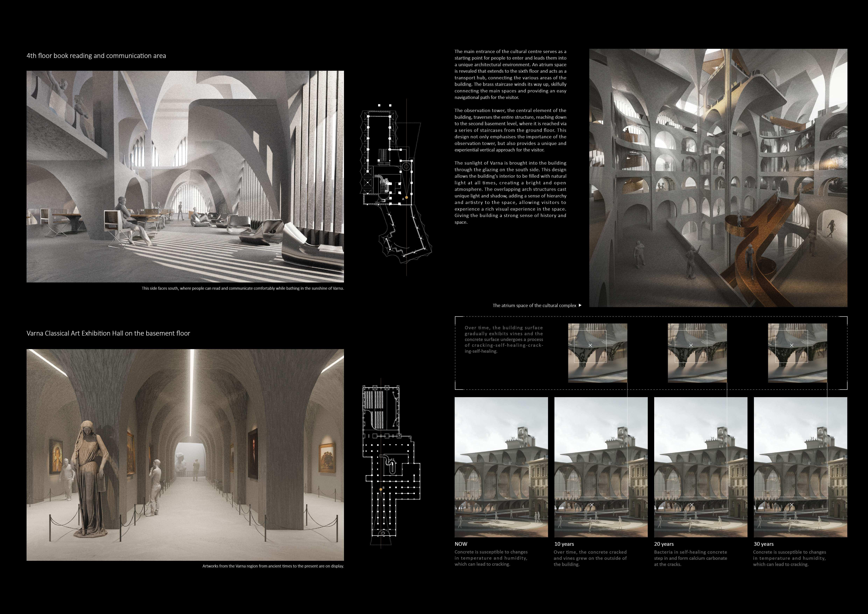Image resolution: width=868 pixels, height=614 pixels.
Task: Click the '10 years' label
Action: [x=564, y=544]
